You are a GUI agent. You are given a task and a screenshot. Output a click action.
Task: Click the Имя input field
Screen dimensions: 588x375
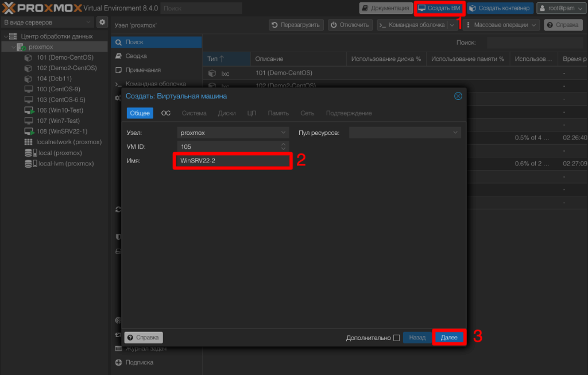tap(232, 161)
